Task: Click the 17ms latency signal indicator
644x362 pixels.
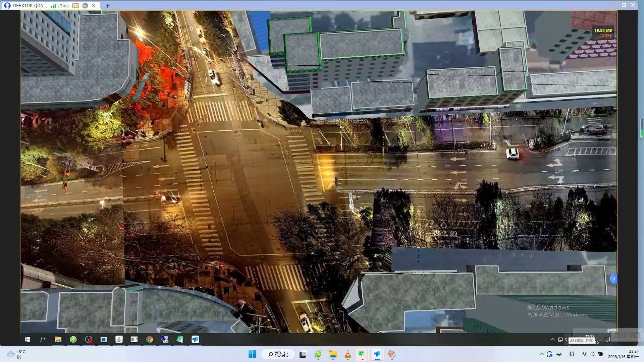Action: coord(60,6)
